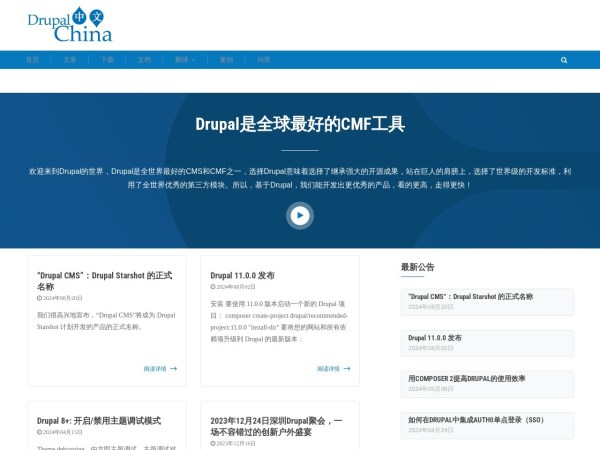Open sidebar item about Auth0单点登录 (SSO)
The image size is (600, 450).
click(475, 420)
